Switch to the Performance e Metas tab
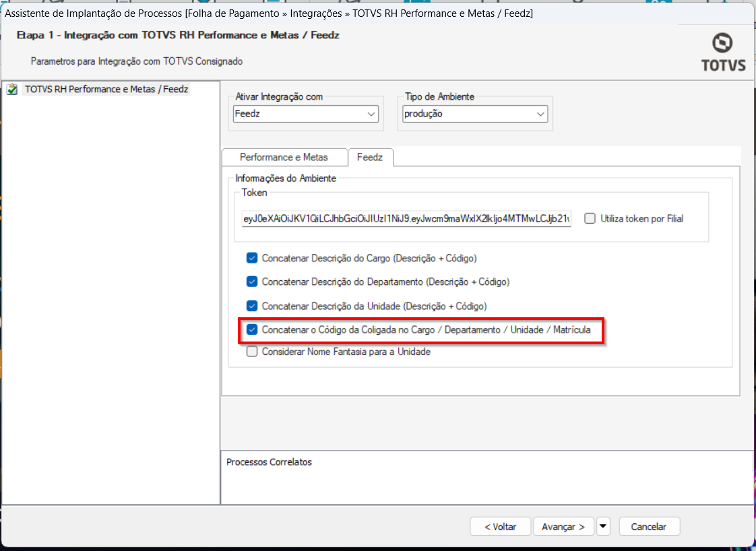This screenshot has height=551, width=756. (284, 157)
